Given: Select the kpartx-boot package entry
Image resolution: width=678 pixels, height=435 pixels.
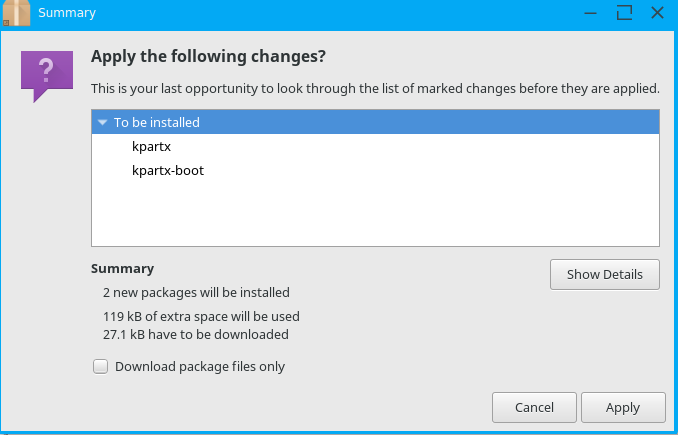Looking at the screenshot, I should (x=168, y=171).
